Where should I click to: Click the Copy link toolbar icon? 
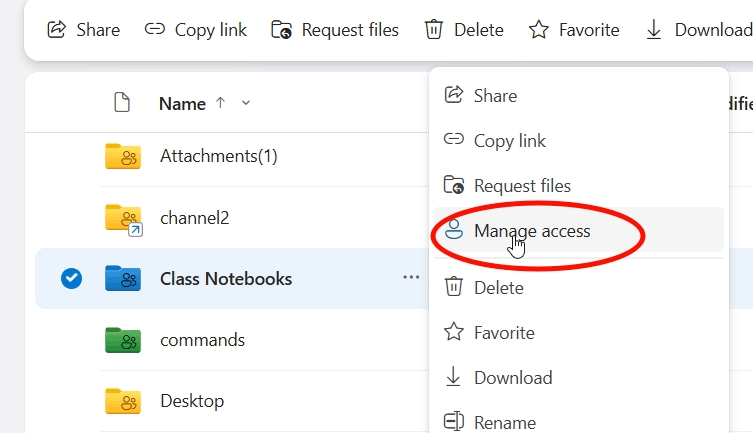[x=155, y=30]
